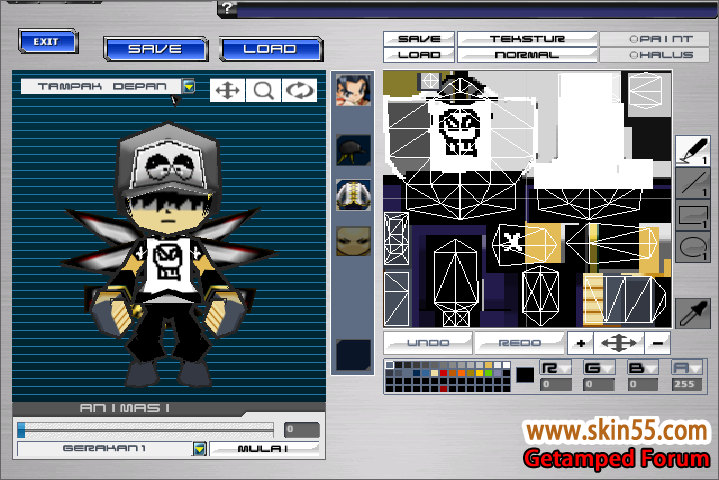Click the alpha 255 input field

(x=686, y=384)
